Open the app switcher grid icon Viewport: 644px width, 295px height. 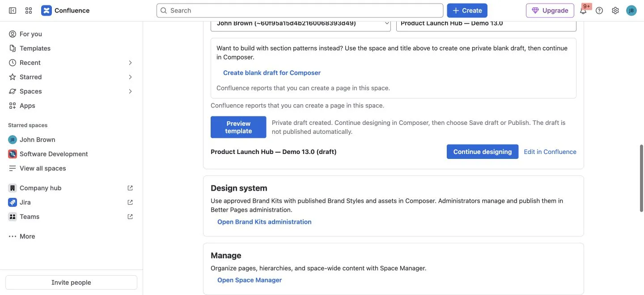point(29,10)
